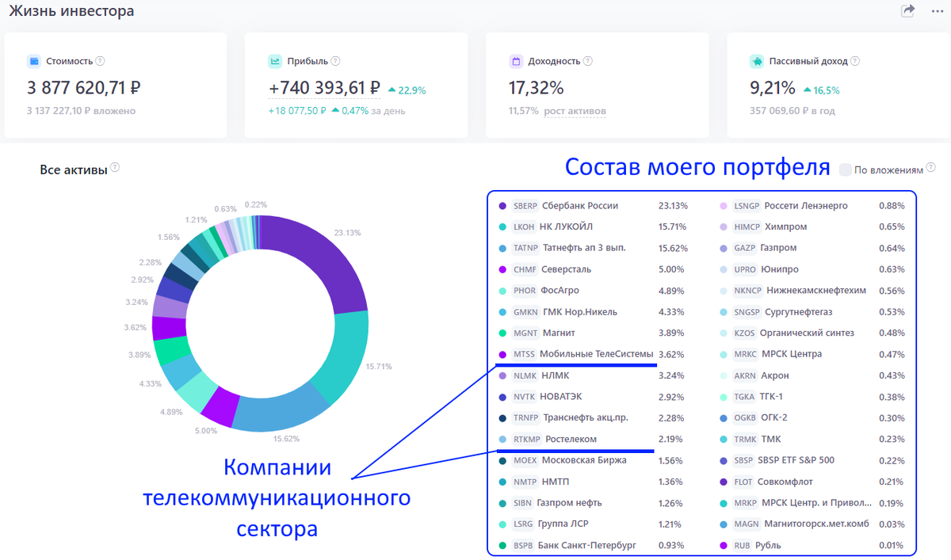Click the 17,32% yield value
The width and height of the screenshot is (951, 560).
[536, 88]
